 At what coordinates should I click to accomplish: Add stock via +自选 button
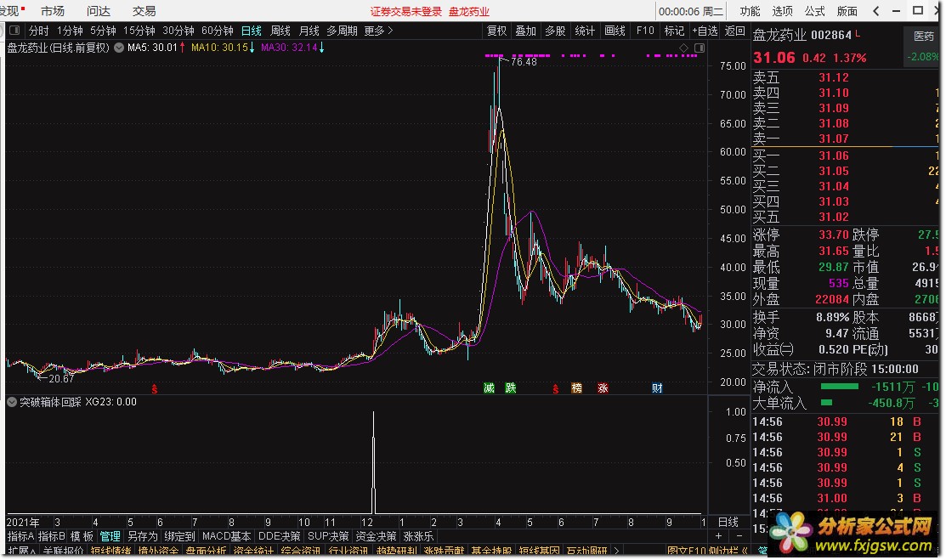(x=705, y=31)
